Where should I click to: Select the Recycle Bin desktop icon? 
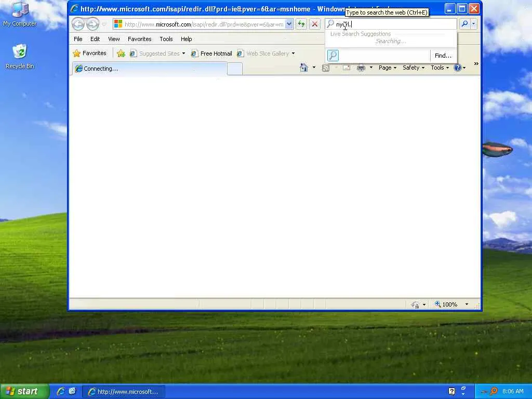pos(20,57)
